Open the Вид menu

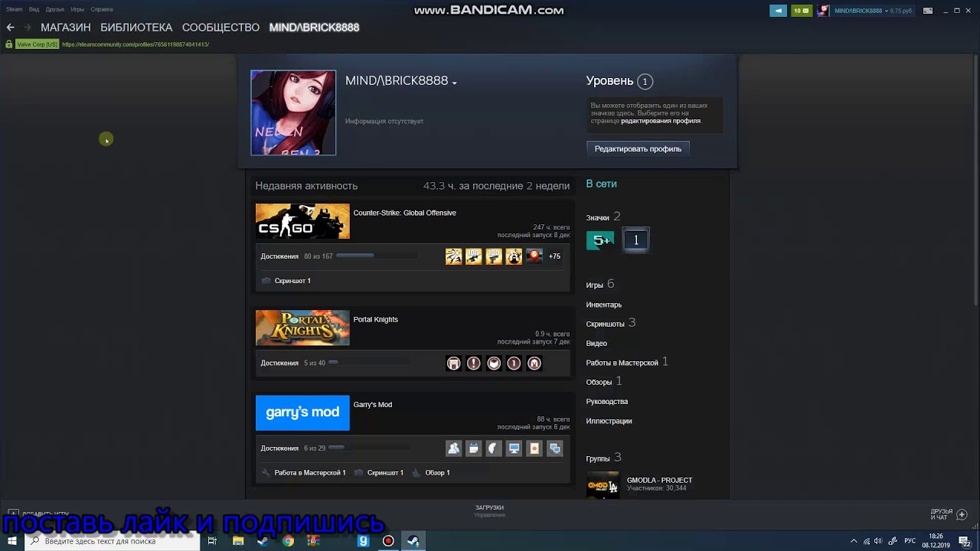pyautogui.click(x=34, y=9)
